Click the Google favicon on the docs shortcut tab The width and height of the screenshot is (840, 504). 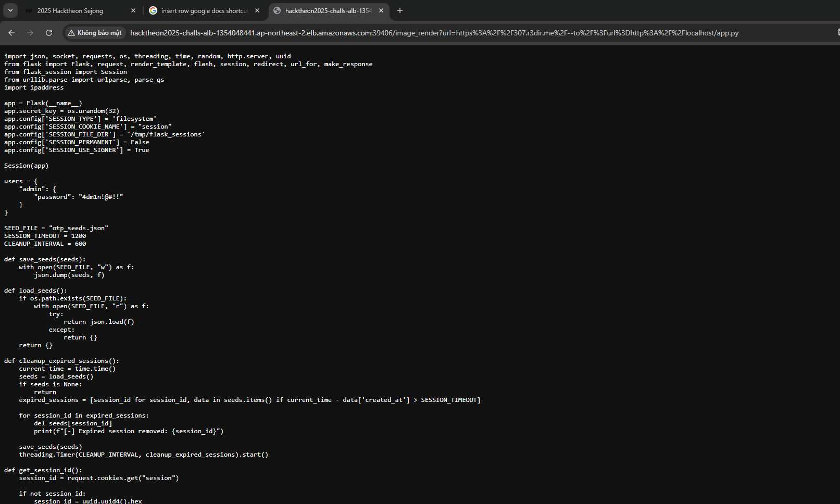[153, 10]
